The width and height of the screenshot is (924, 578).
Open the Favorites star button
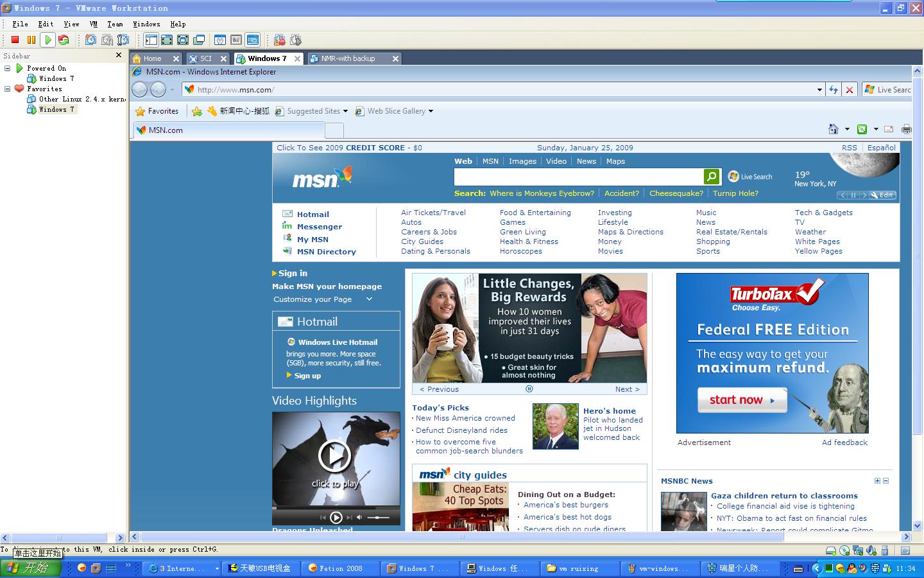click(157, 111)
